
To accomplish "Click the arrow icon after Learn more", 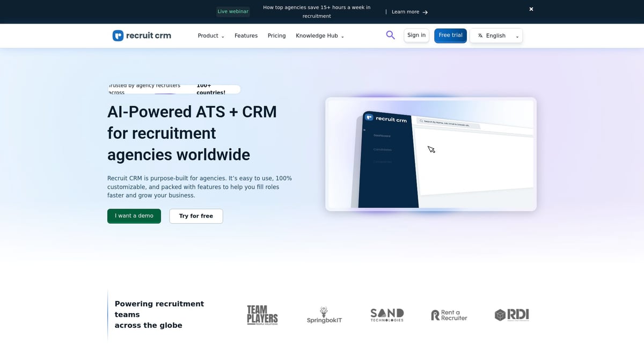I will [425, 12].
